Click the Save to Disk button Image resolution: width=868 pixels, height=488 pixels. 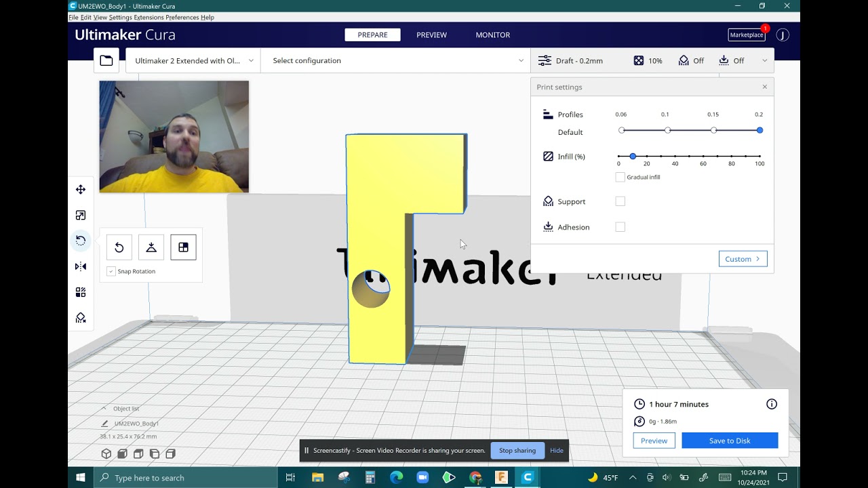point(730,441)
